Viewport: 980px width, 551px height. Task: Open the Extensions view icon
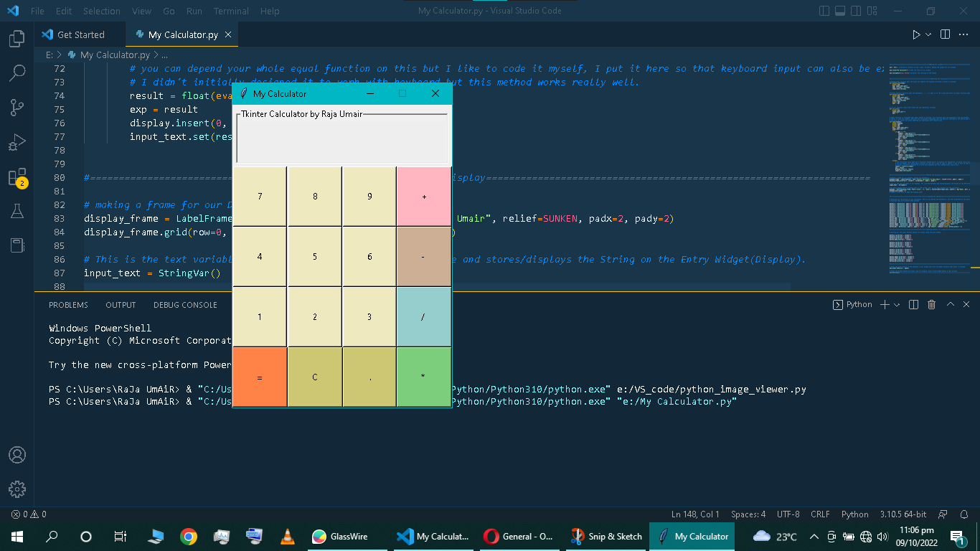pyautogui.click(x=17, y=176)
